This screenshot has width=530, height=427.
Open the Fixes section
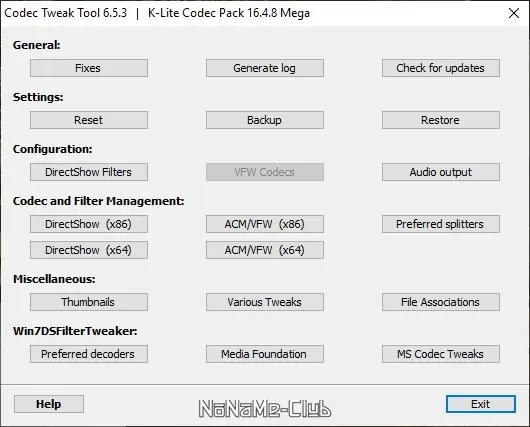89,68
